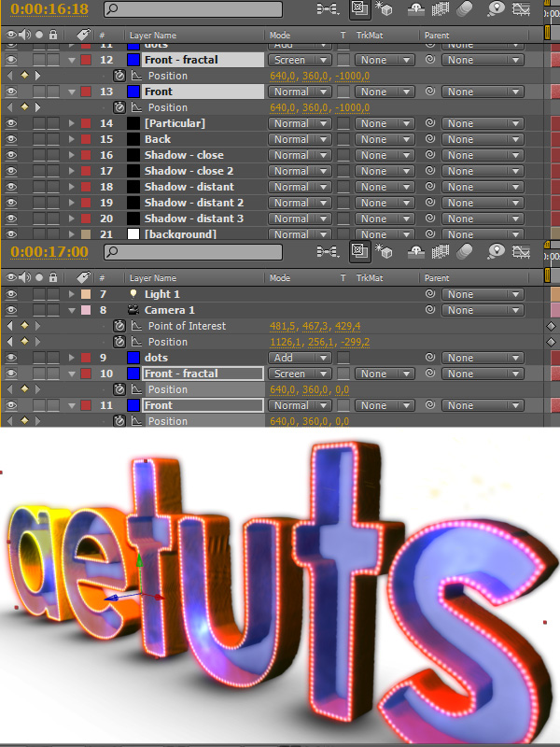Open TrkMat dropdown for Shadow - distant 3

(x=385, y=218)
